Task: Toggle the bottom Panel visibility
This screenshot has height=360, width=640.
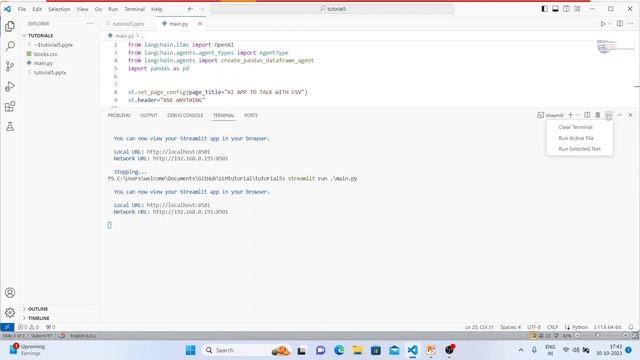Action: point(555,9)
